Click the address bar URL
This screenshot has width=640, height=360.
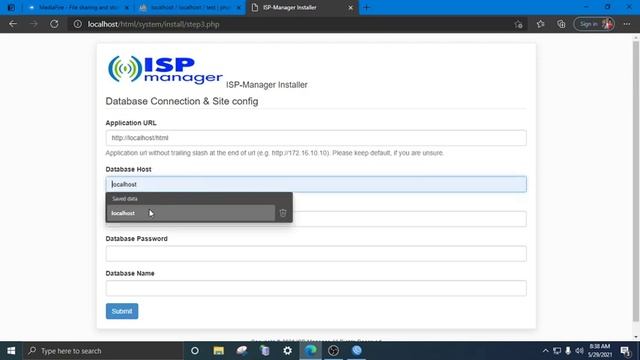[153, 24]
